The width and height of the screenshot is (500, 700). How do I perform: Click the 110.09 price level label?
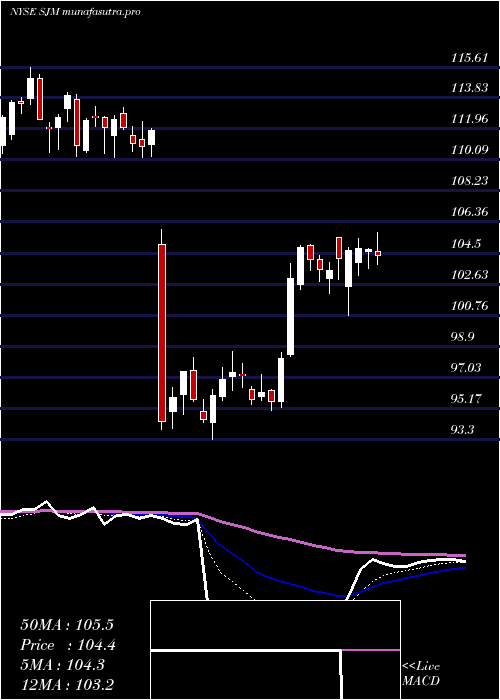point(469,150)
